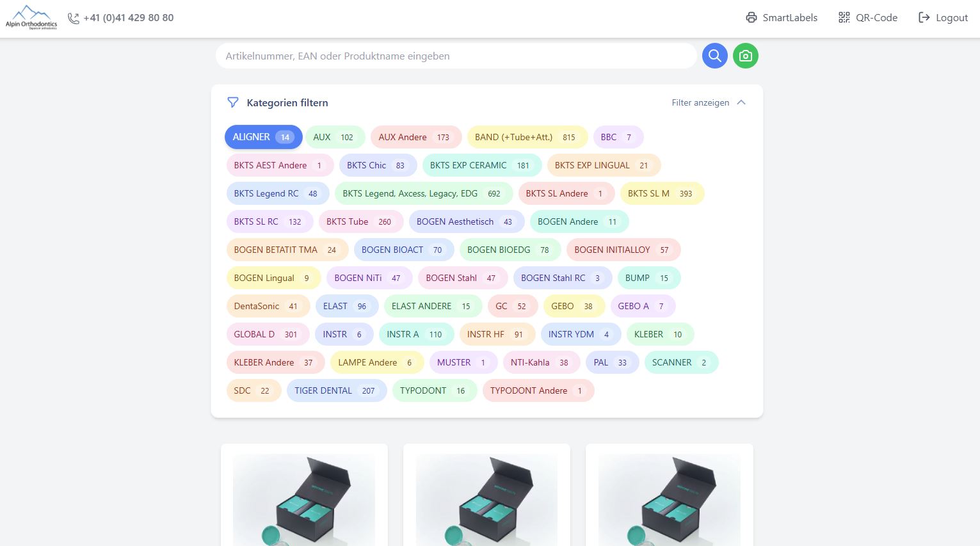The image size is (980, 546).
Task: Click the Filter anzeigen text toggle
Action: [700, 102]
